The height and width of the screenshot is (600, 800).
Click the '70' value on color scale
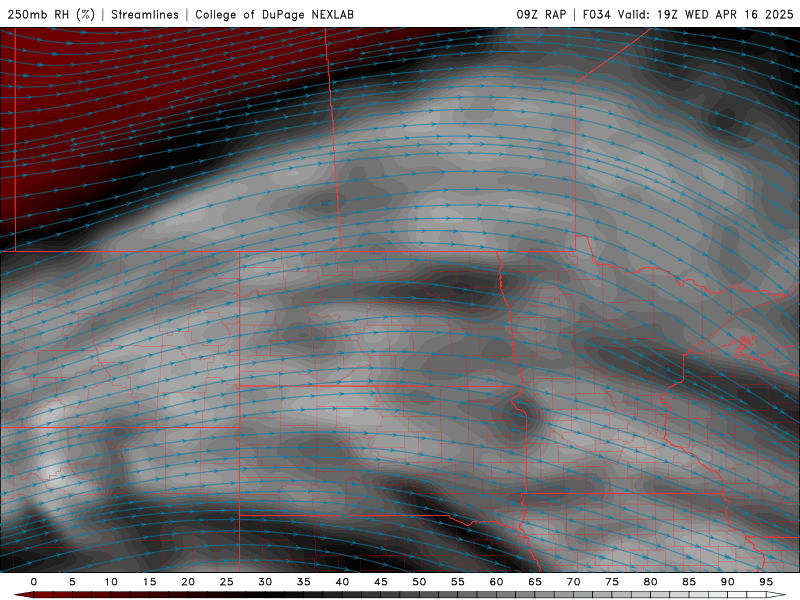point(573,582)
